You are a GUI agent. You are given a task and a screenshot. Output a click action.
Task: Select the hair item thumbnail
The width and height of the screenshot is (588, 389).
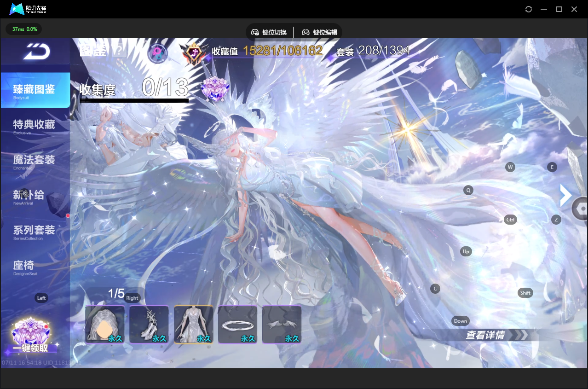click(x=105, y=324)
